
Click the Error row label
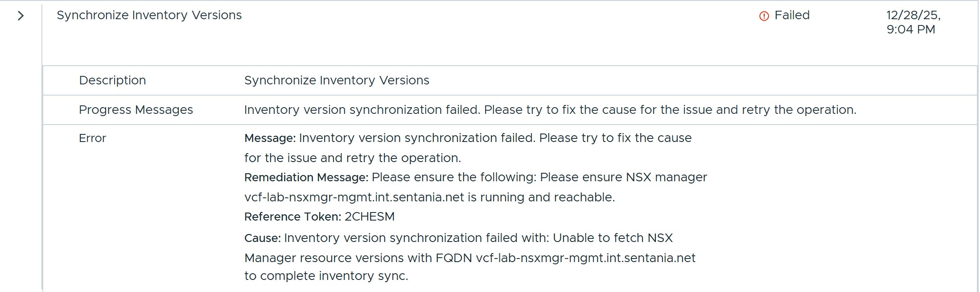click(x=92, y=138)
